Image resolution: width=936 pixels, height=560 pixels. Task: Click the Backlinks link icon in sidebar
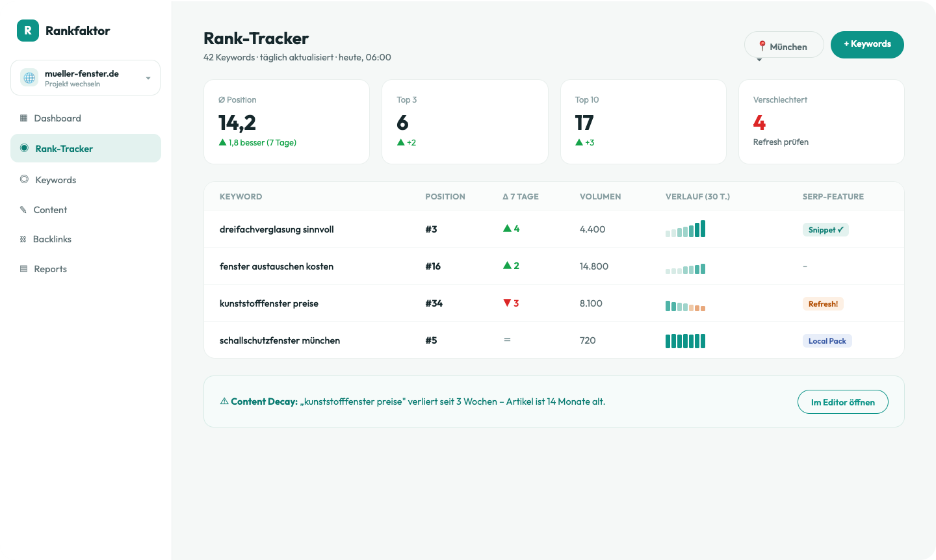(23, 239)
